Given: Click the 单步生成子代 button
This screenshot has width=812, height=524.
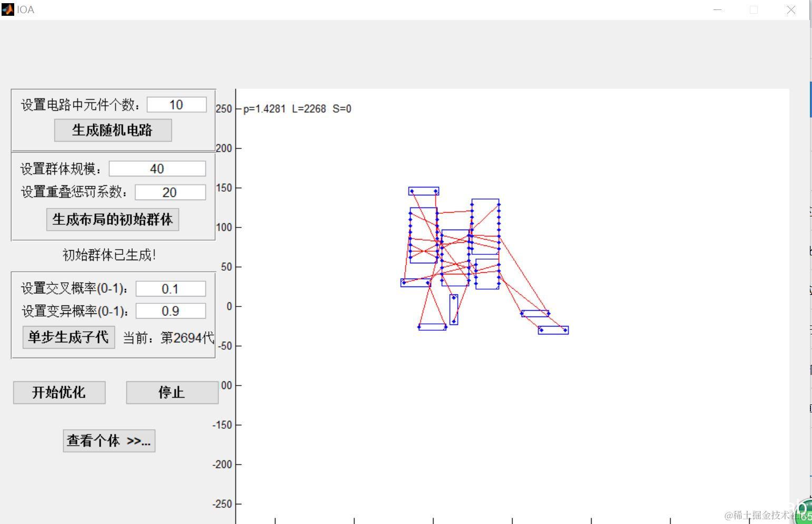Looking at the screenshot, I should click(x=69, y=337).
